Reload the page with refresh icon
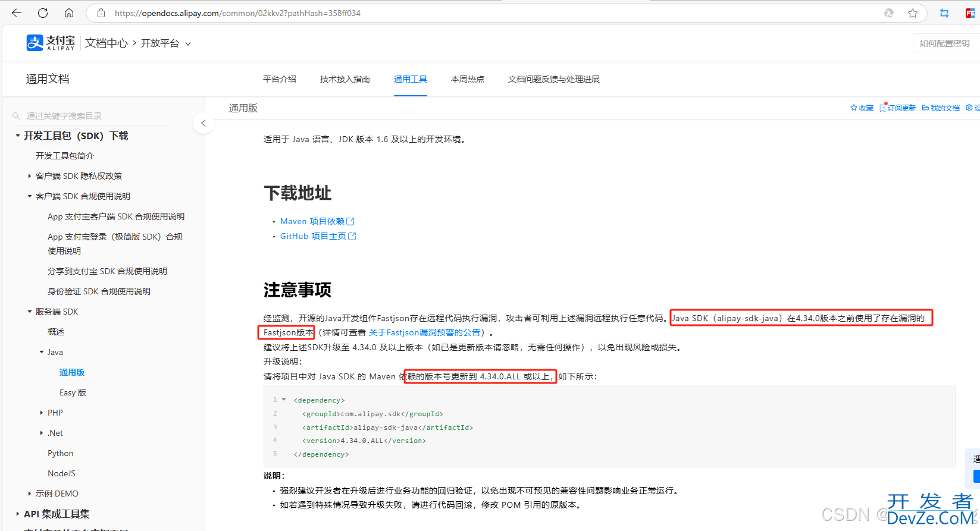980x531 pixels. coord(43,13)
